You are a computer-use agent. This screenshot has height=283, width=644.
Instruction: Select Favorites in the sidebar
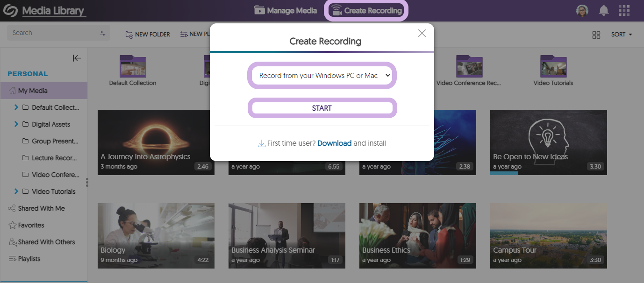click(31, 225)
